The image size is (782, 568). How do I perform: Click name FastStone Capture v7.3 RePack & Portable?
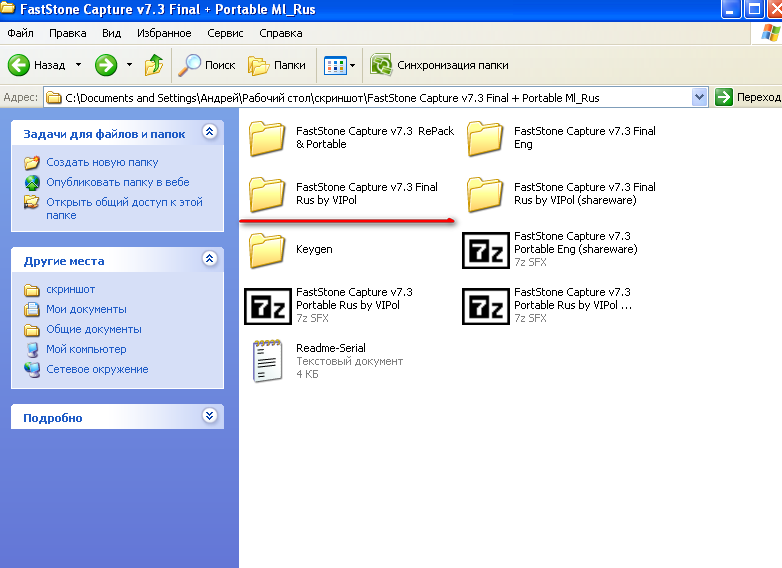tap(375, 138)
